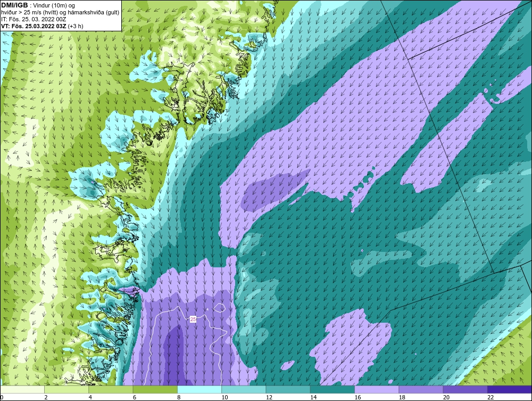The height and width of the screenshot is (401, 532).
Task: Select the darkest purple legend swatch above 22
Action: (x=510, y=389)
